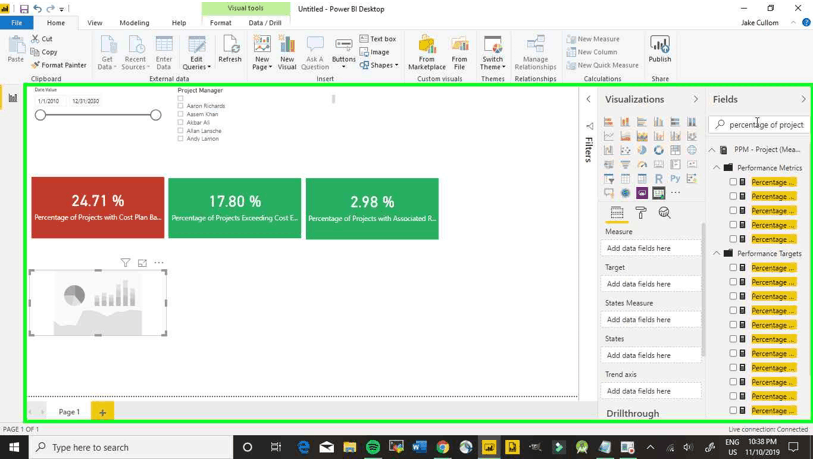Click From Marketplace custom visuals
The height and width of the screenshot is (461, 815).
pyautogui.click(x=427, y=54)
